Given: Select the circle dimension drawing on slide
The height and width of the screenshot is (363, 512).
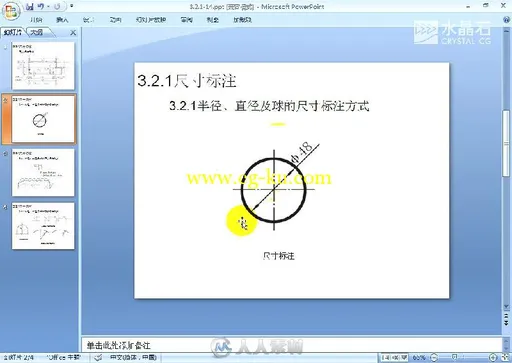Looking at the screenshot, I should (276, 187).
